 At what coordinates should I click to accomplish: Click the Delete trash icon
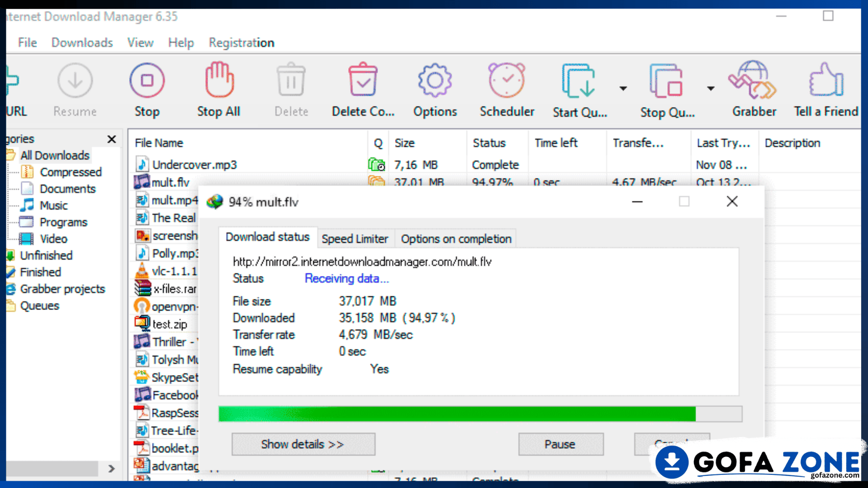tap(291, 80)
